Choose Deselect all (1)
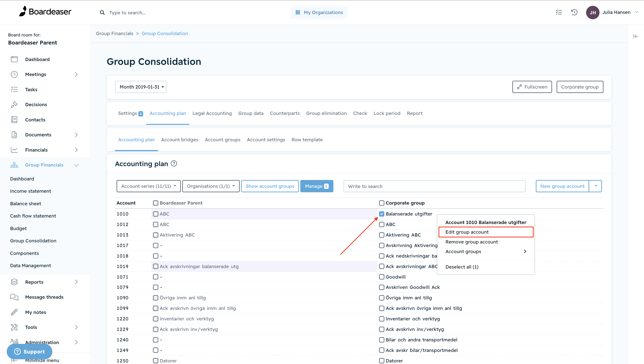This screenshot has width=644, height=364. coord(486,267)
